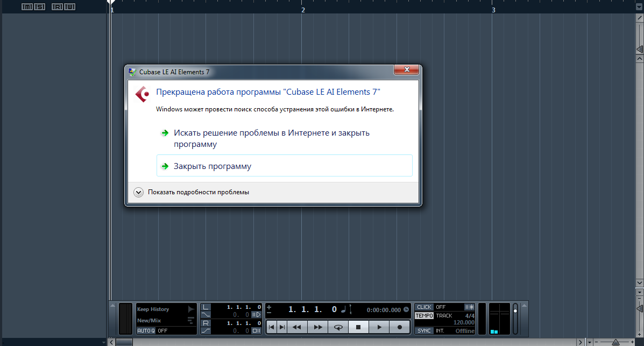Toggle write automation W for all tracks

point(69,6)
